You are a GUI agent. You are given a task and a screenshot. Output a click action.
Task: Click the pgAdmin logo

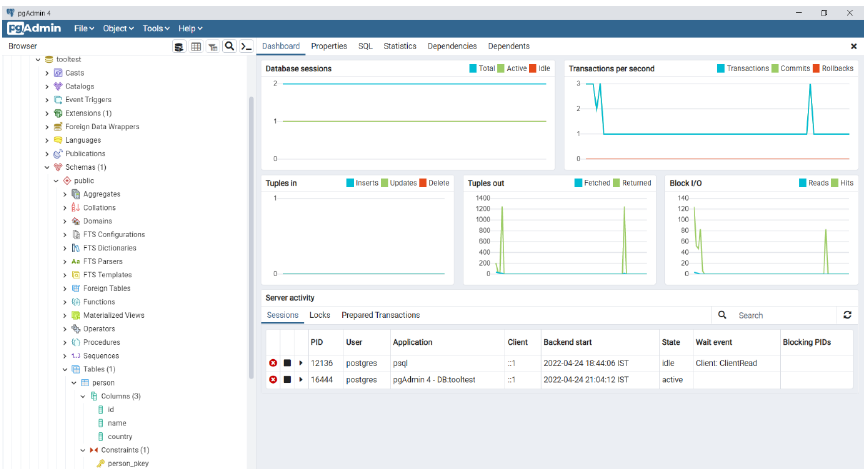click(x=34, y=28)
